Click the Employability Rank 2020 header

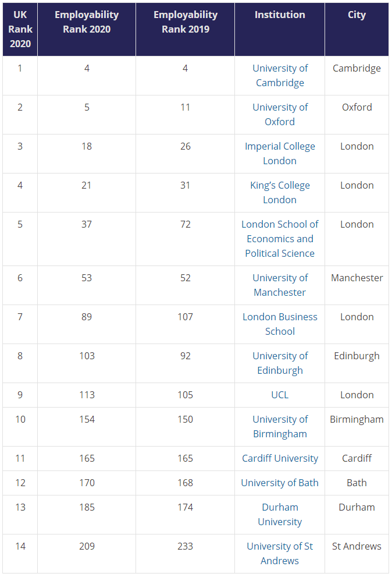(87, 22)
